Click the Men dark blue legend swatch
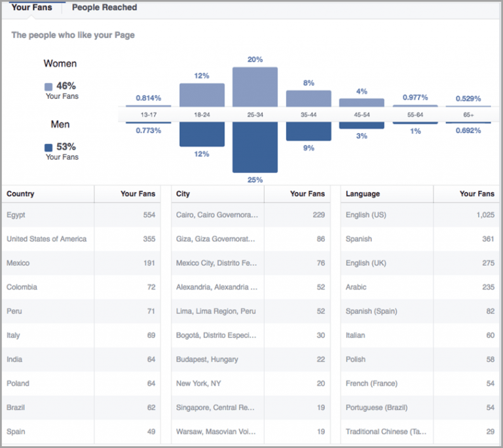 pos(48,147)
